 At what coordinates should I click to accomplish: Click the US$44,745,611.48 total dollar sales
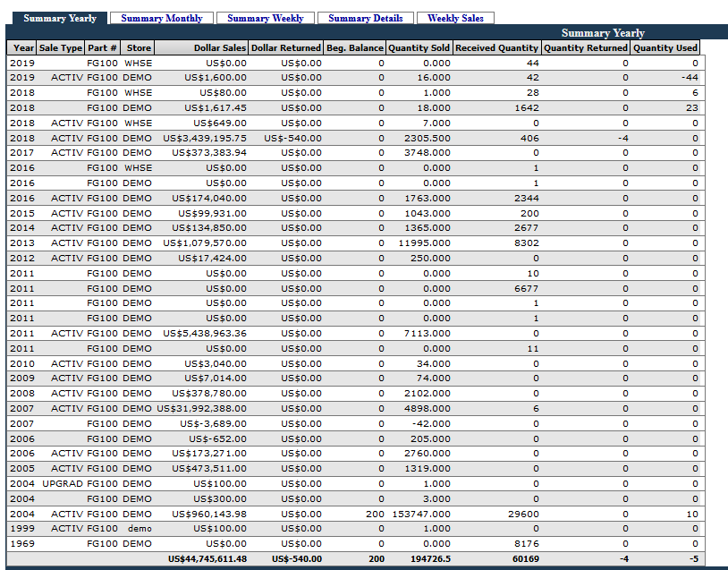point(207,559)
